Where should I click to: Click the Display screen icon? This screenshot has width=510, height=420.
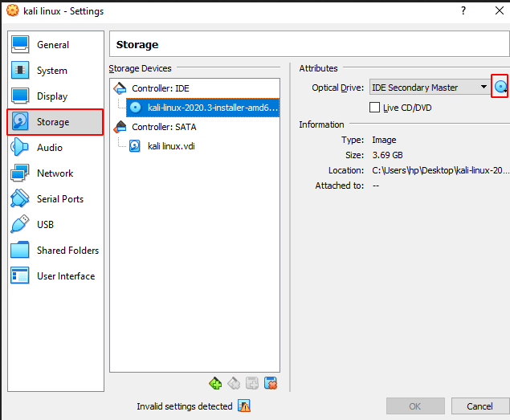[x=20, y=96]
